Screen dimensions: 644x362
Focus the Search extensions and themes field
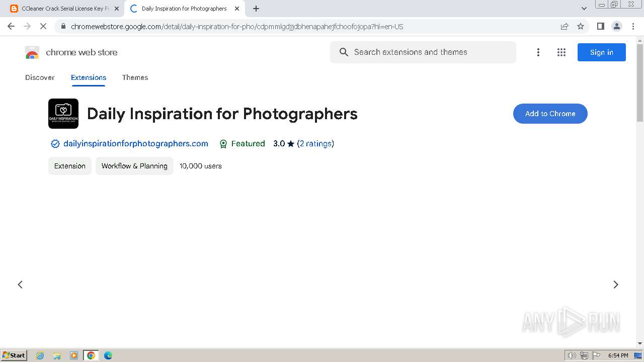click(x=423, y=52)
